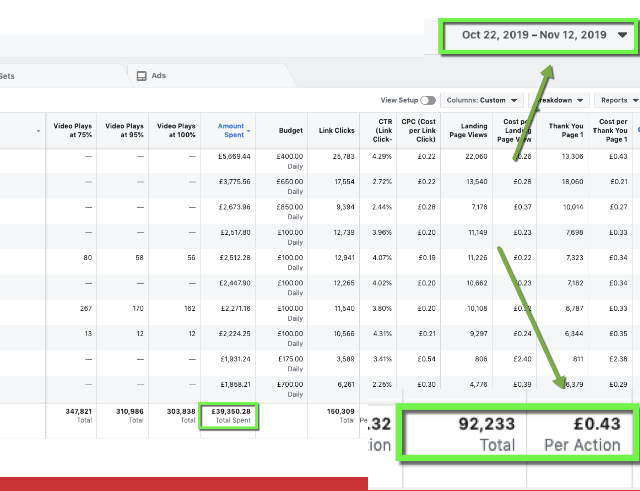Select the 25,783 link clicks value

point(343,156)
